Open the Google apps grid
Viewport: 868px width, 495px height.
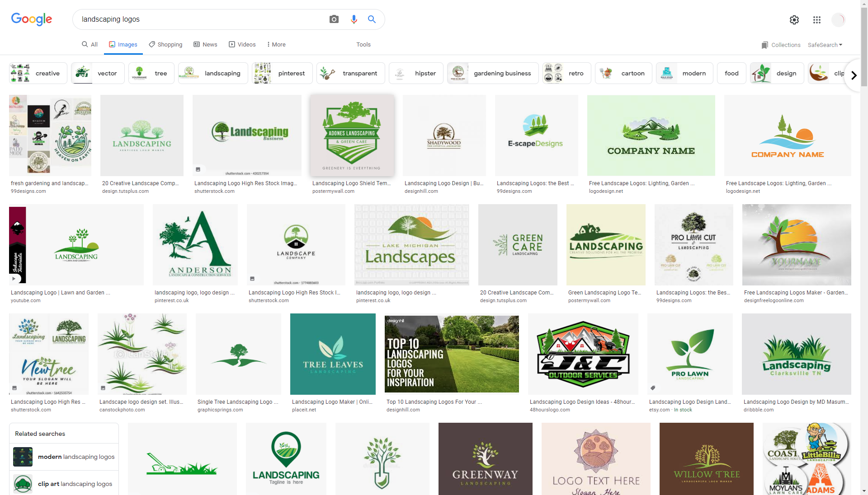click(816, 20)
